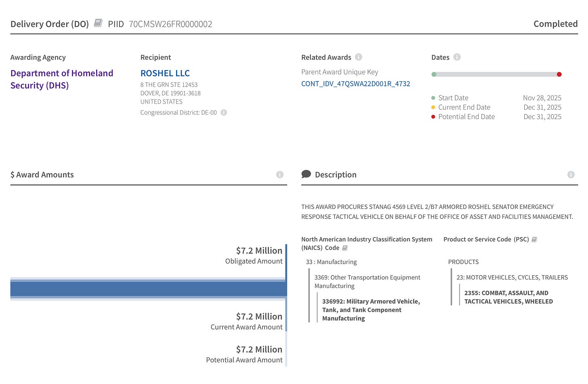Screen dimensions: 588x384
Task: Show info tooltip for Related Awards
Action: click(359, 57)
